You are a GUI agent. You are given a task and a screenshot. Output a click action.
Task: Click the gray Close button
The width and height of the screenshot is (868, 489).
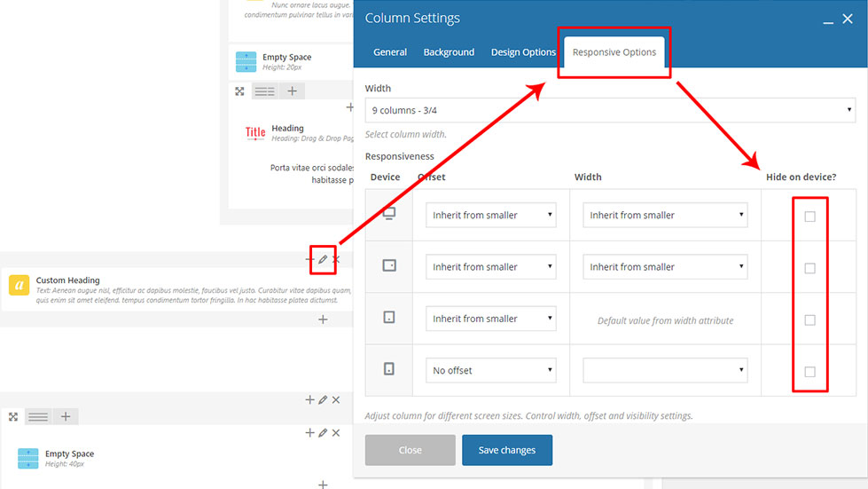[410, 450]
